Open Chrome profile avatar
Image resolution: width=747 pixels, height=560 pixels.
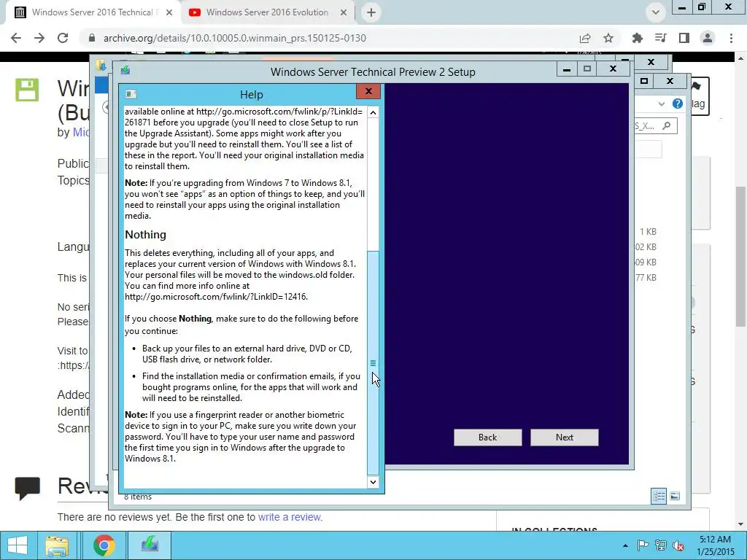tap(708, 38)
